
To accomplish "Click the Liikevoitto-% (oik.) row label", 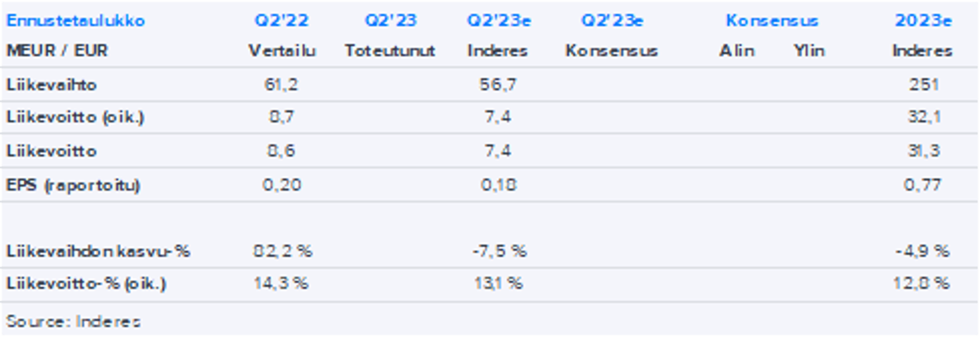I will pyautogui.click(x=86, y=284).
